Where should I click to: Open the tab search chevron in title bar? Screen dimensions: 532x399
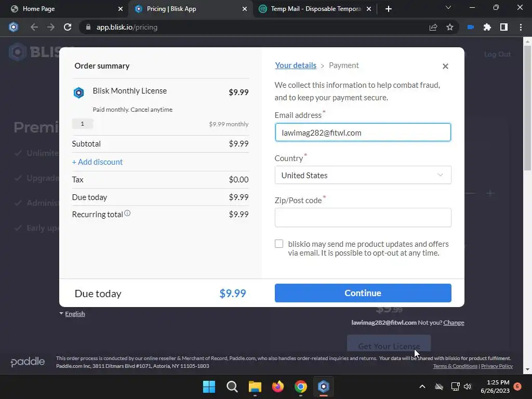pos(448,7)
